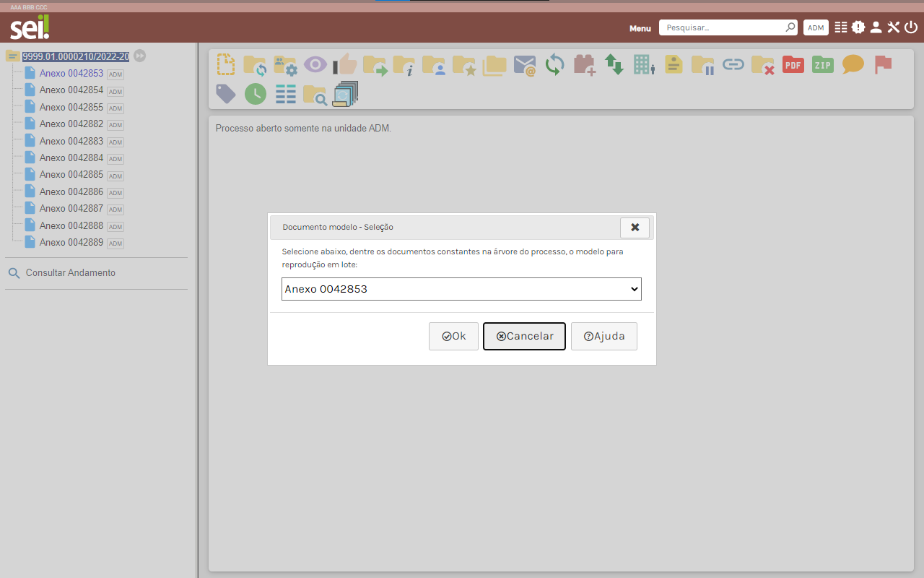Toggle the purple eye icon in toolbar
Image resolution: width=924 pixels, height=578 pixels.
pos(315,64)
